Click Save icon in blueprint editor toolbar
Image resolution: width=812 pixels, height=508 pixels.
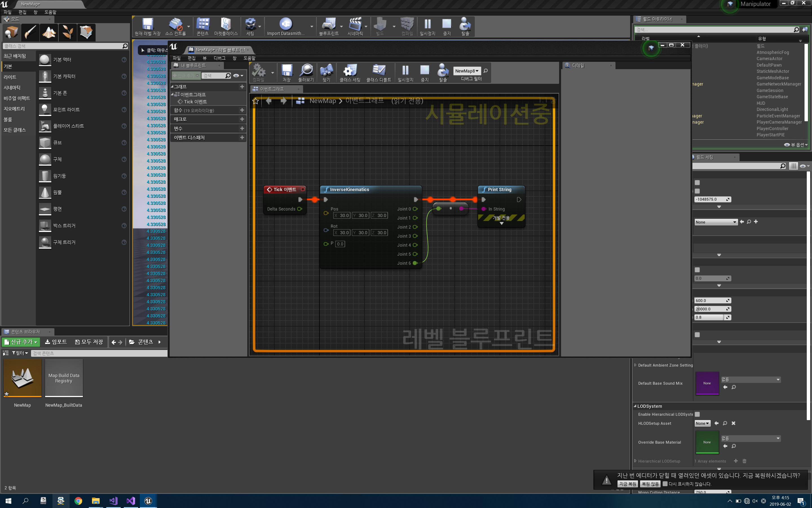click(x=286, y=71)
